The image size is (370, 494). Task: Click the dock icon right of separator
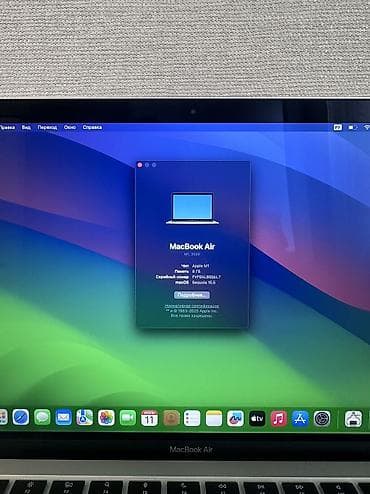point(353,419)
